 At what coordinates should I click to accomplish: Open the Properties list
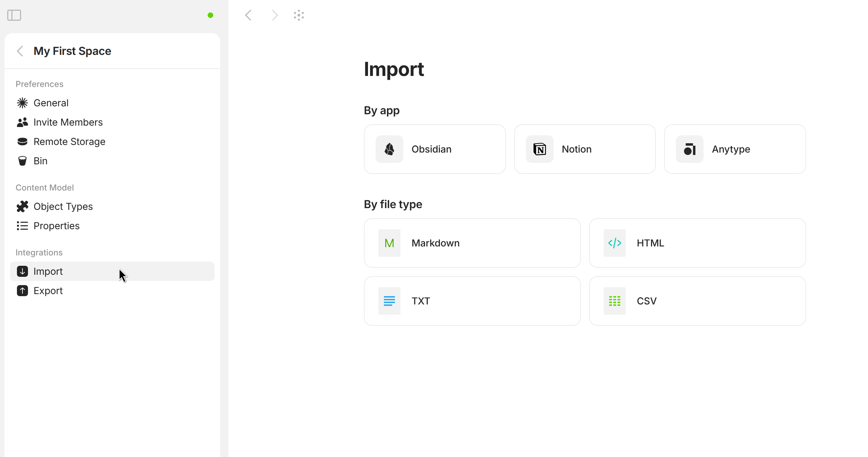[x=56, y=226]
